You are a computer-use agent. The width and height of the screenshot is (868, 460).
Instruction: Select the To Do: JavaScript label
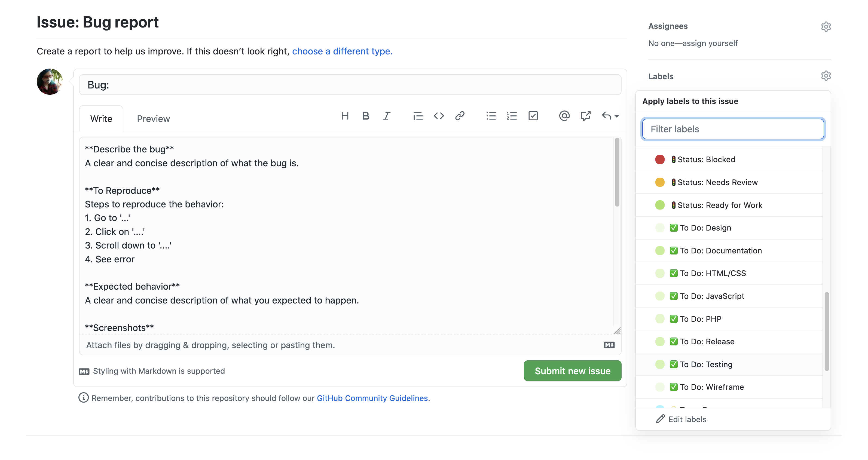click(x=729, y=296)
